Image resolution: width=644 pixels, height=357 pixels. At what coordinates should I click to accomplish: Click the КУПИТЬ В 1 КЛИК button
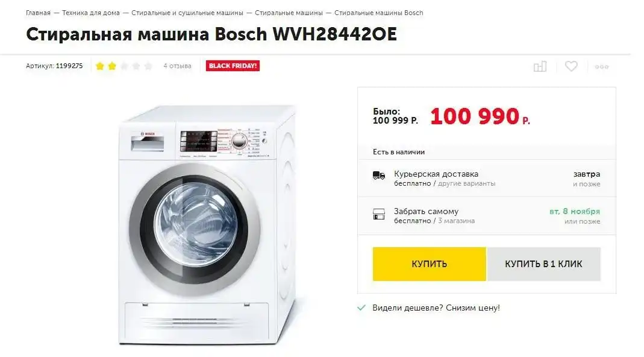coord(544,264)
